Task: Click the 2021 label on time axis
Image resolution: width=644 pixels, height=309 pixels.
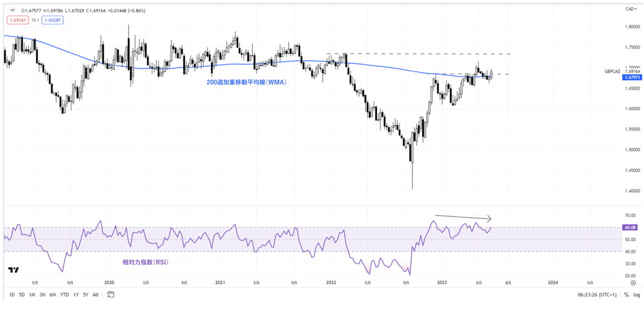Action: [x=219, y=282]
